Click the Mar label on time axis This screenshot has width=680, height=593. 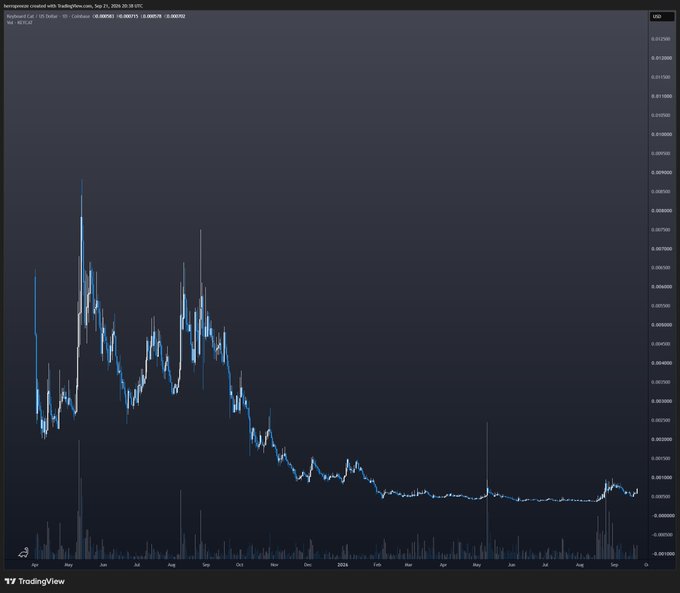[408, 565]
